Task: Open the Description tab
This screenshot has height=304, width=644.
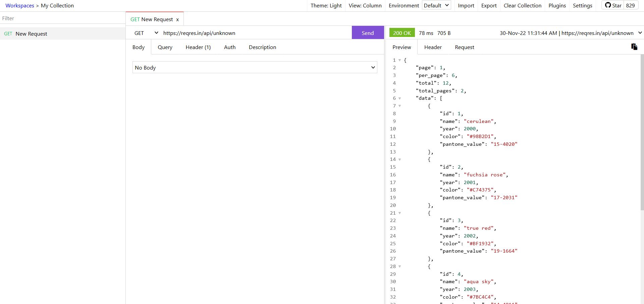Action: point(262,47)
